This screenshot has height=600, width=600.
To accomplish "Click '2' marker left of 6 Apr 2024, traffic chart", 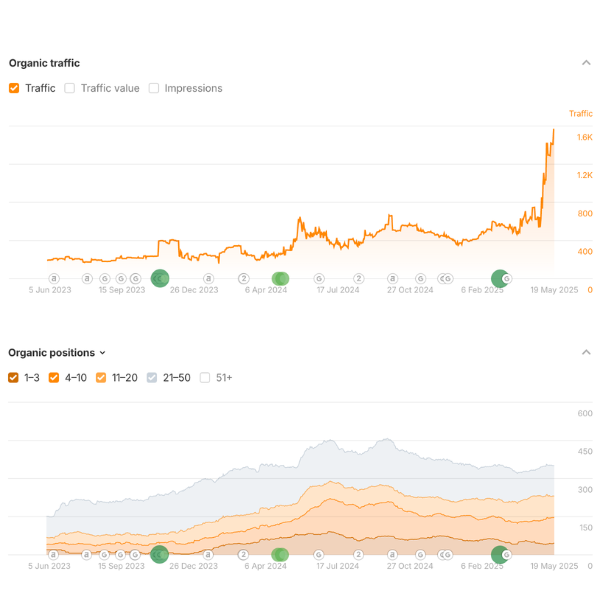I will (x=243, y=278).
